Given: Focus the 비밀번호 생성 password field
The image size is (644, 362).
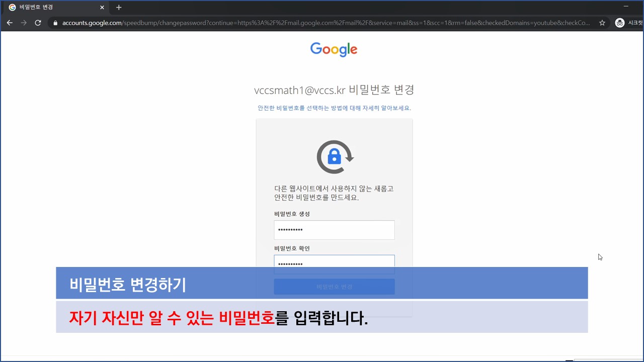Looking at the screenshot, I should (334, 230).
